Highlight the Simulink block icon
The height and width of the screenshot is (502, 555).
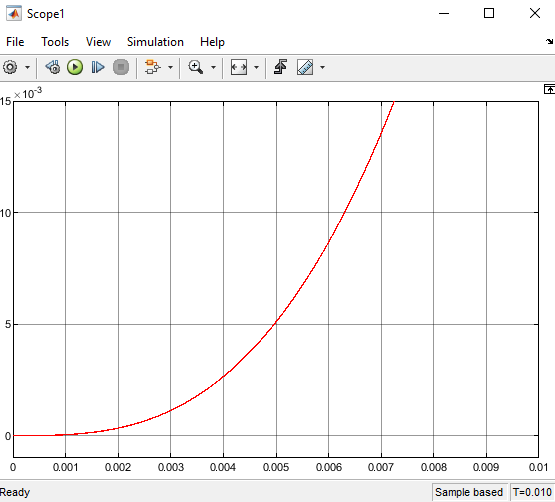click(x=153, y=67)
